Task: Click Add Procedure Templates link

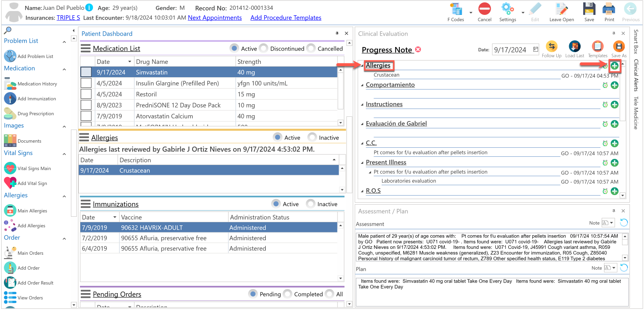Action: (286, 18)
